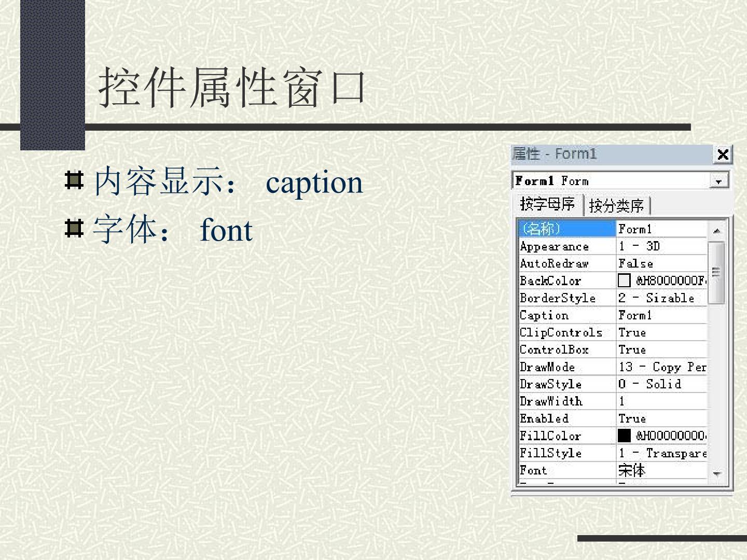Click the AutoRedraw value False

pos(635,263)
